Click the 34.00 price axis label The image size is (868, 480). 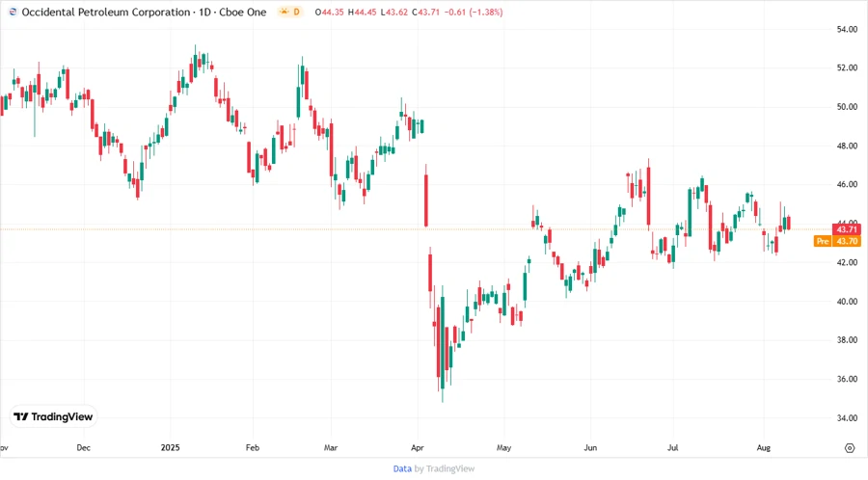tap(847, 418)
